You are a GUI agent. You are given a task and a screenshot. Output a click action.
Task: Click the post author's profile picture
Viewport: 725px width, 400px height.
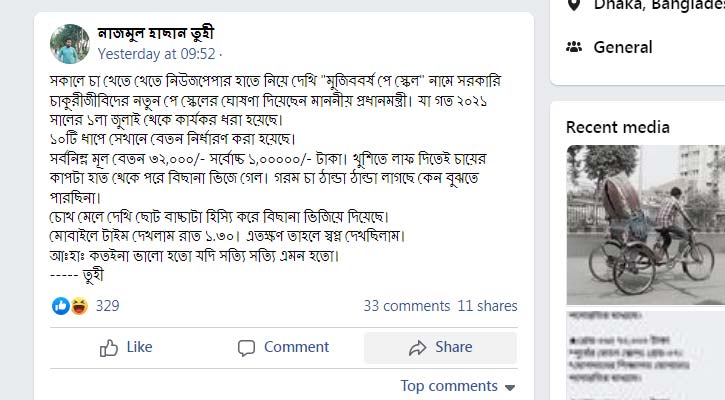click(69, 43)
